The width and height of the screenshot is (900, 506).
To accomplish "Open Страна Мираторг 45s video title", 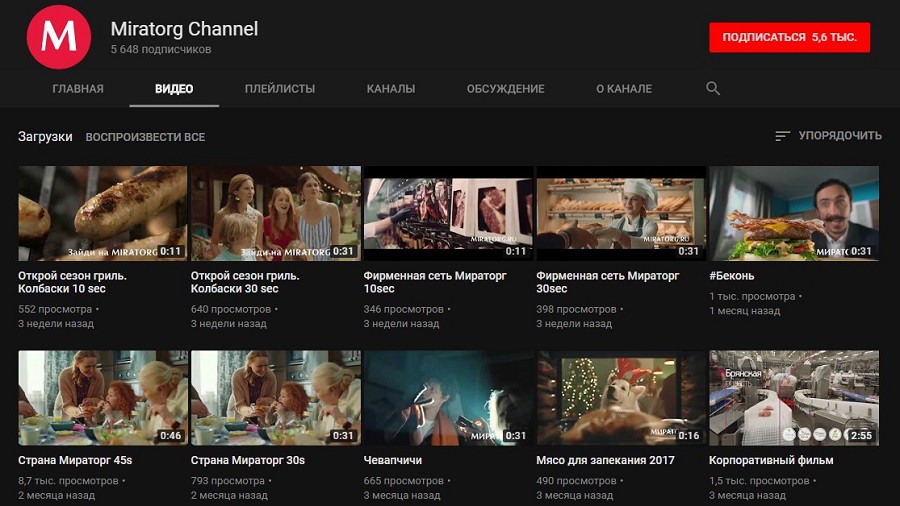I will click(x=75, y=460).
